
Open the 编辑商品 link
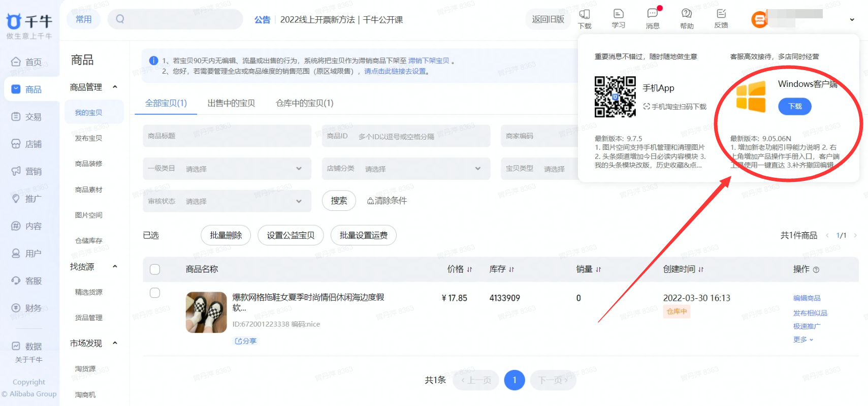(x=807, y=298)
